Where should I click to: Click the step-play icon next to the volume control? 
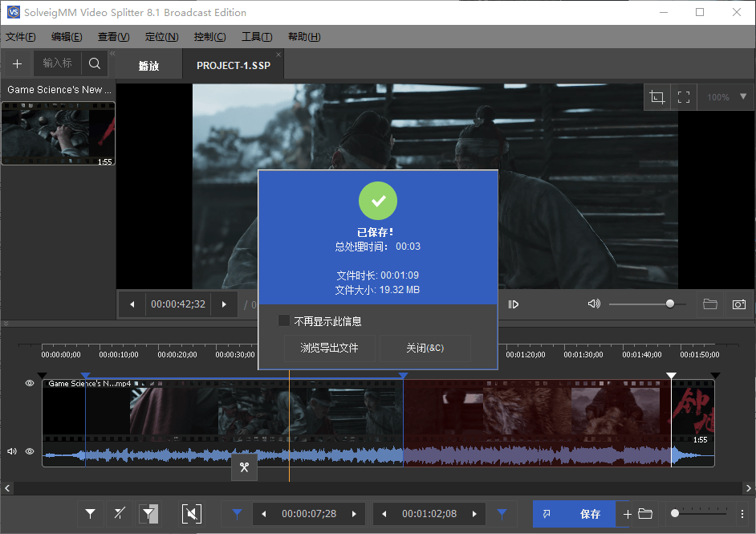click(514, 304)
